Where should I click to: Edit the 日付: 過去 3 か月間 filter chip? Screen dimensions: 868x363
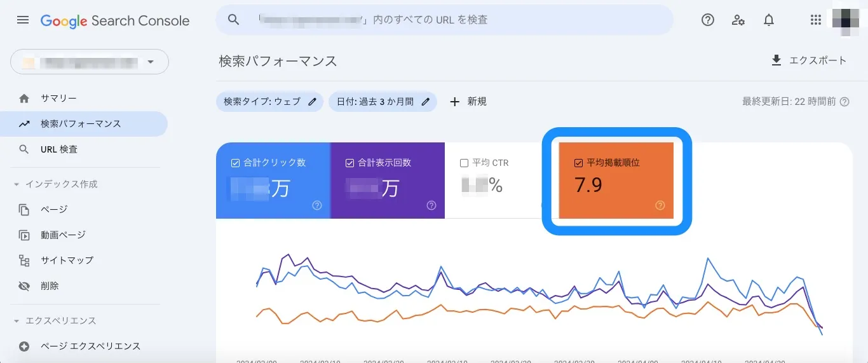(383, 102)
